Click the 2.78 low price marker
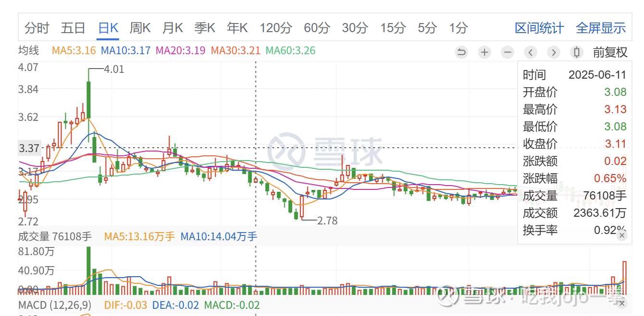The width and height of the screenshot is (644, 316). click(328, 221)
